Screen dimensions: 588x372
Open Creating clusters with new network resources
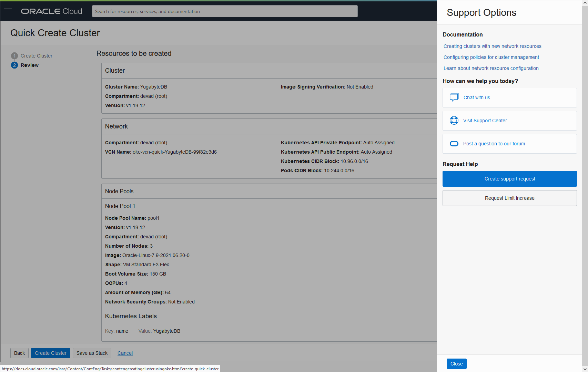(x=492, y=46)
